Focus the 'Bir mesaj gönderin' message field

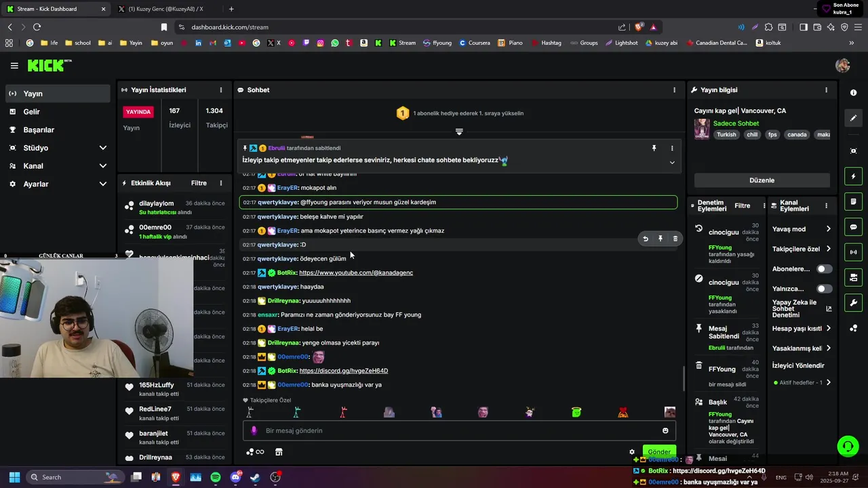point(459,430)
